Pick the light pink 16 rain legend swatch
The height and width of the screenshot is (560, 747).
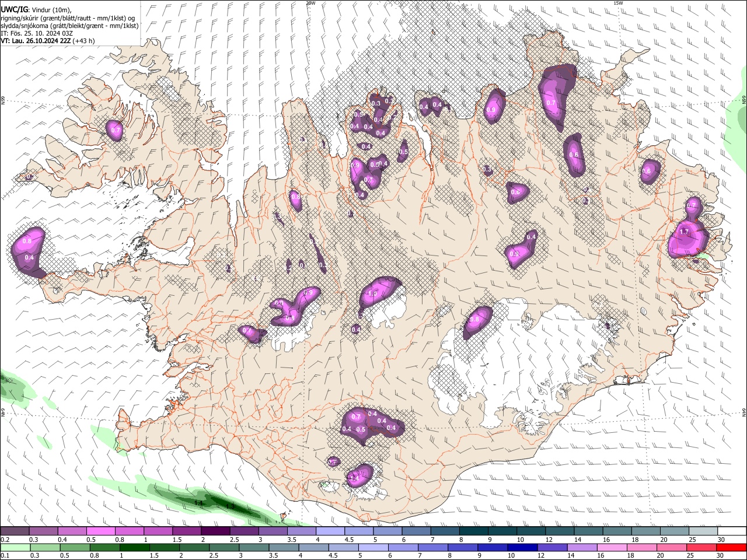[x=612, y=547]
